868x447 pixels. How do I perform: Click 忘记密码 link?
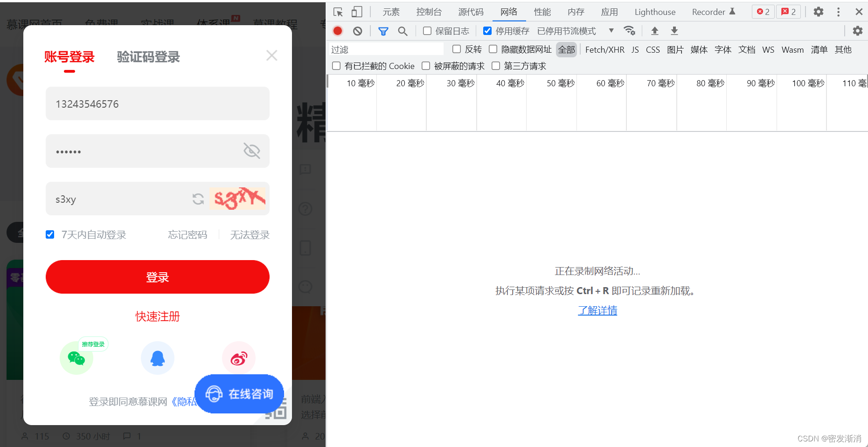click(187, 234)
